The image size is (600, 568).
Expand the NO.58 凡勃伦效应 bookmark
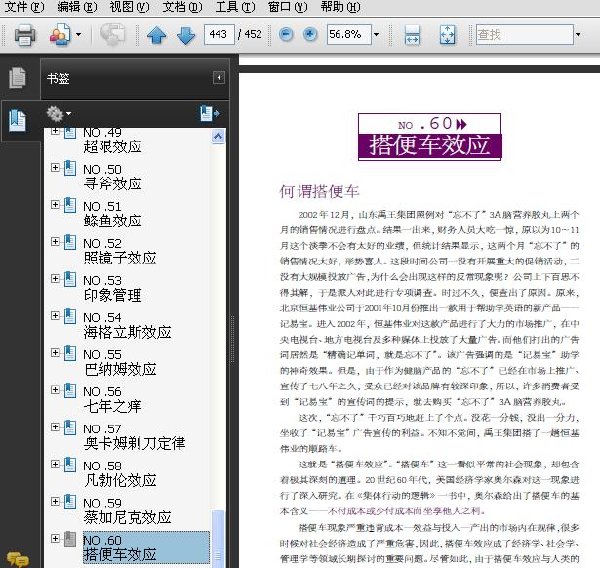click(55, 464)
